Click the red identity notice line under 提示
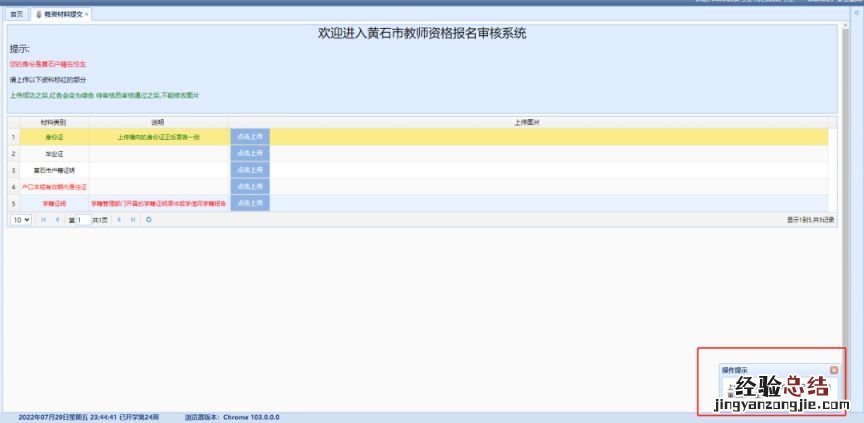The image size is (864, 423). coord(48,64)
